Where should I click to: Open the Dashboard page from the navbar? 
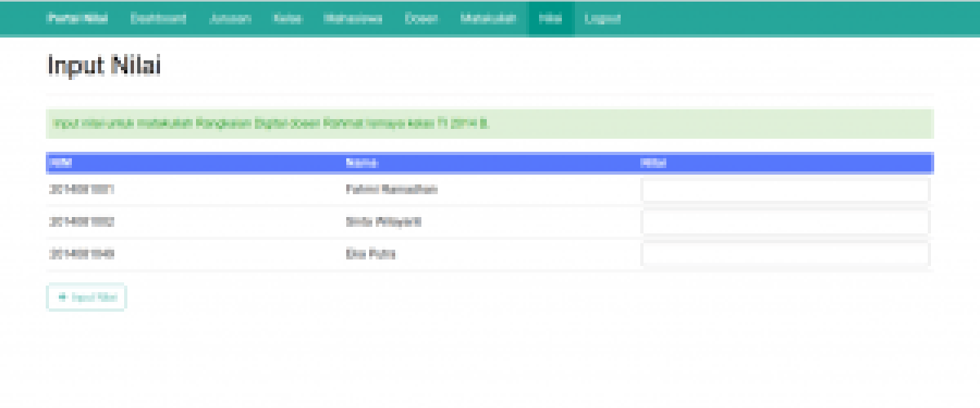pyautogui.click(x=158, y=19)
